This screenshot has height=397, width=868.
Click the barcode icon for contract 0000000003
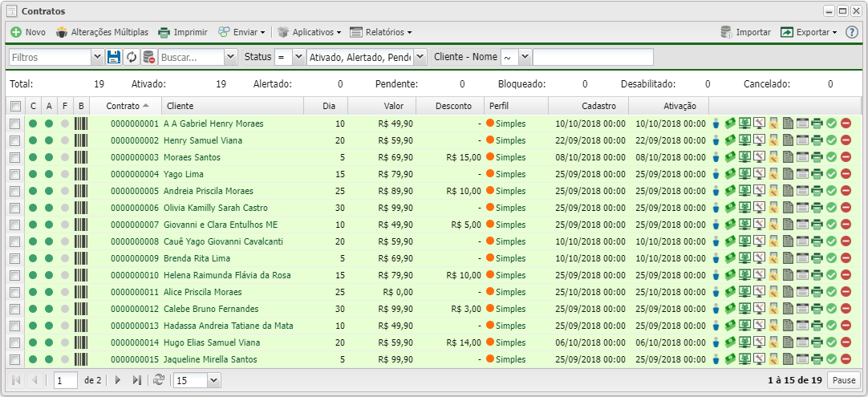coord(81,157)
